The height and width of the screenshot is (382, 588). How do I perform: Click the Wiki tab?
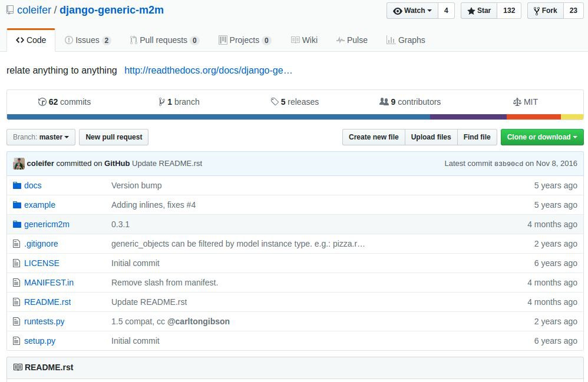point(304,40)
